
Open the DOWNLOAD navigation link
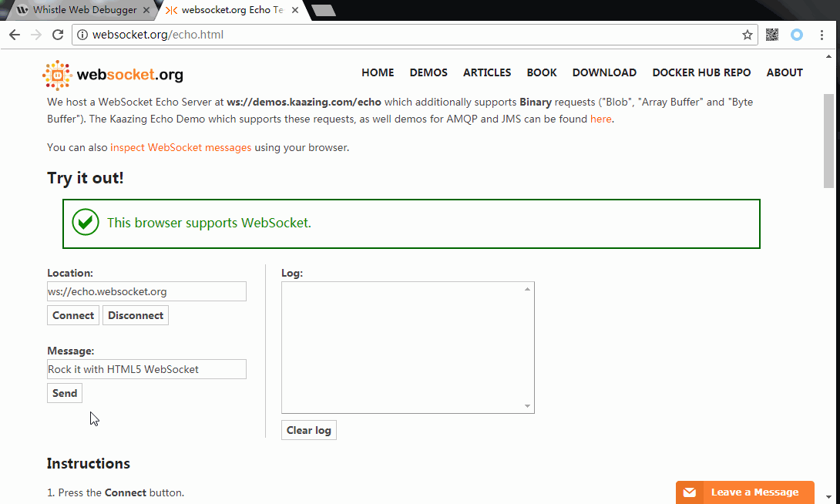point(604,72)
